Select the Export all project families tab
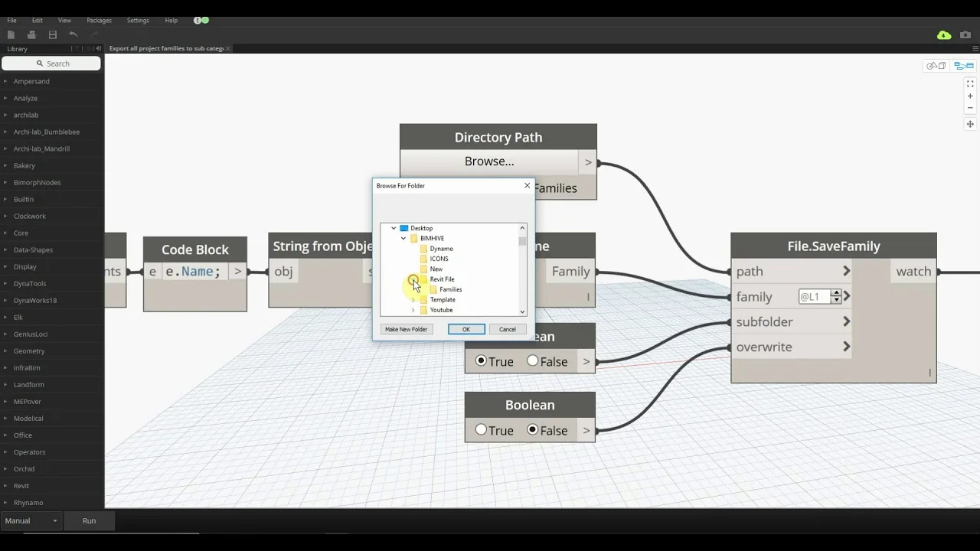 tap(166, 48)
